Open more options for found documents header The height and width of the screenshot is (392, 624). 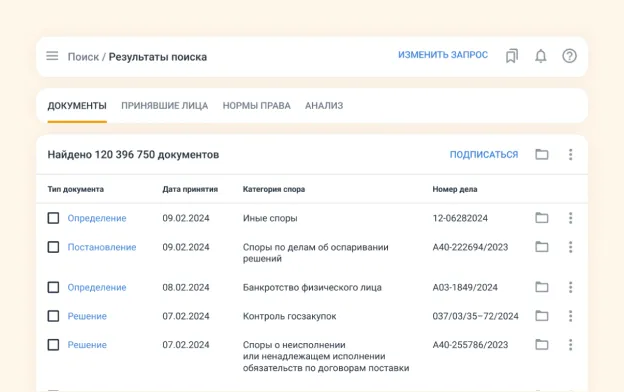[570, 154]
